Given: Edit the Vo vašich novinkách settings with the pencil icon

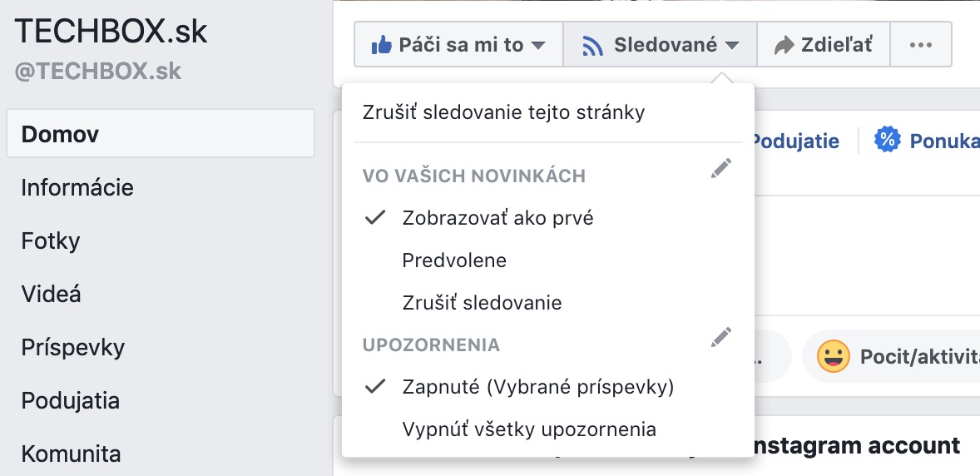Looking at the screenshot, I should click(721, 168).
